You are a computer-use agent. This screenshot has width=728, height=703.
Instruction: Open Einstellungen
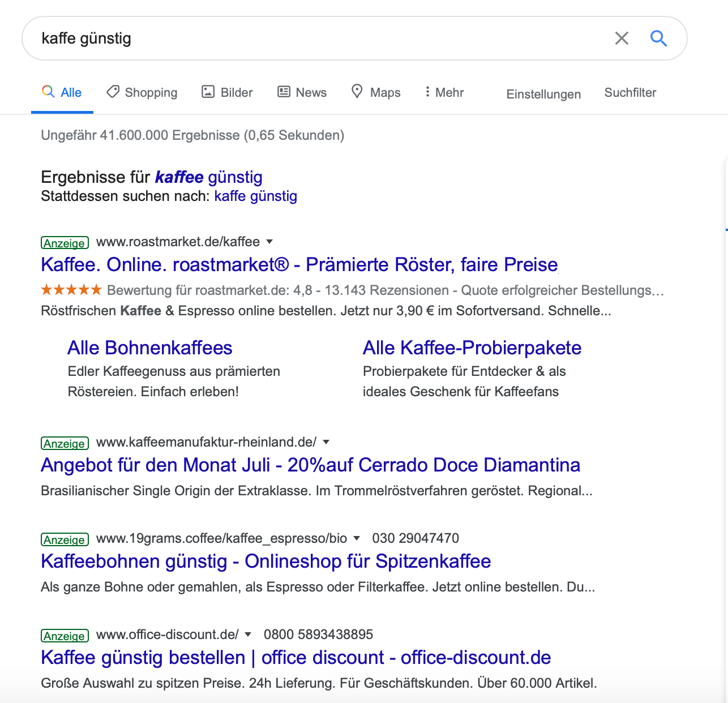click(543, 94)
